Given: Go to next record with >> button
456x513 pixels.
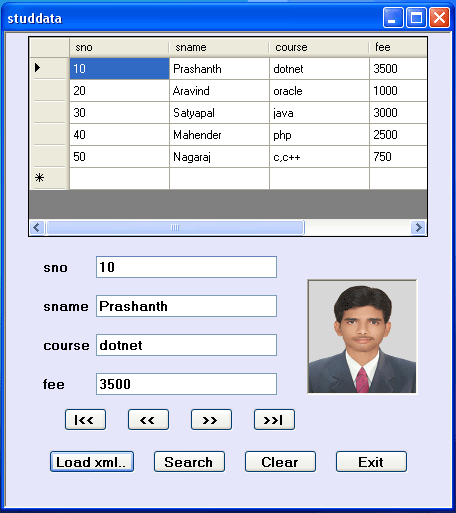Looking at the screenshot, I should [x=211, y=420].
